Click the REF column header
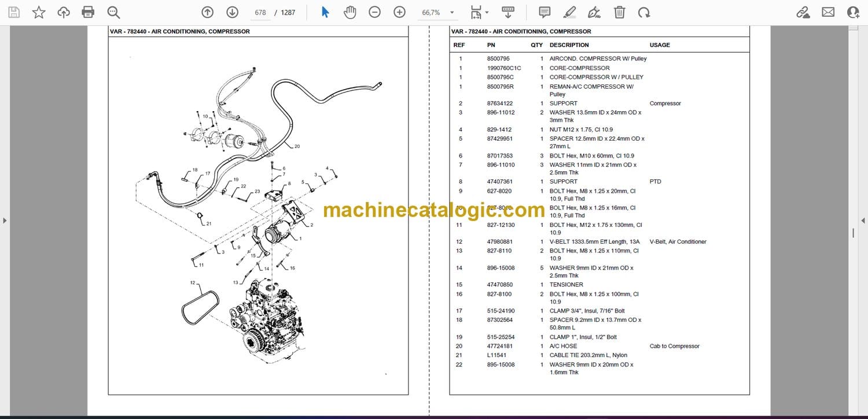Viewport: 868px width, 419px height. pos(459,45)
